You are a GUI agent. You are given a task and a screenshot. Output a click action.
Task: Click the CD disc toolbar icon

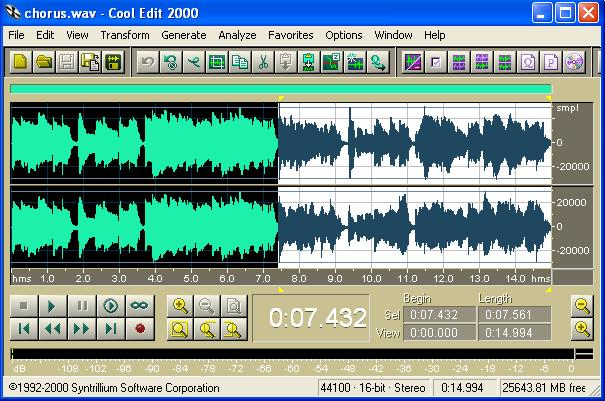coord(574,62)
